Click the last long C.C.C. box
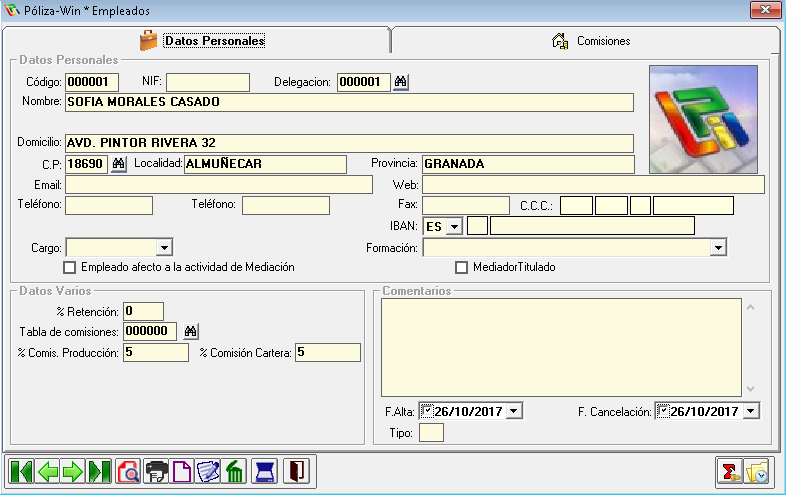Viewport: 786px width, 495px height. coord(693,206)
